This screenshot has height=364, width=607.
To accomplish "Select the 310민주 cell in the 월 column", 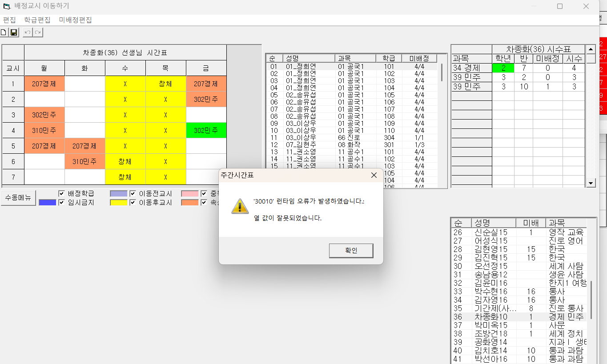I will pyautogui.click(x=44, y=130).
